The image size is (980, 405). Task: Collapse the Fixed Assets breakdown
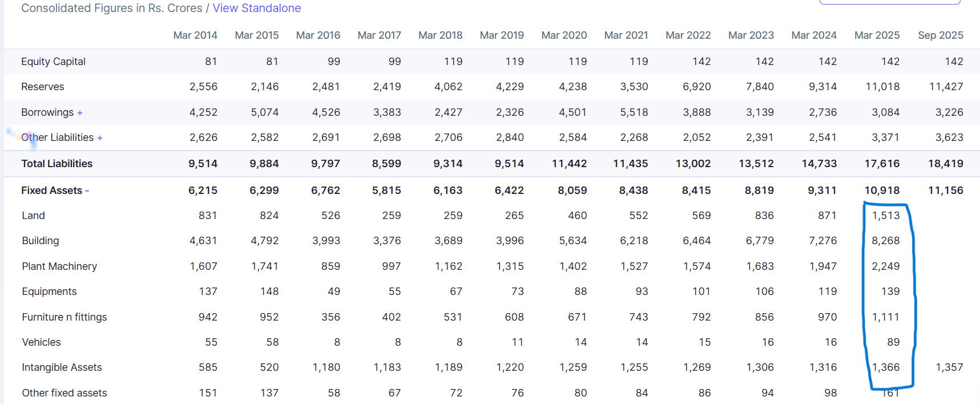coord(87,191)
